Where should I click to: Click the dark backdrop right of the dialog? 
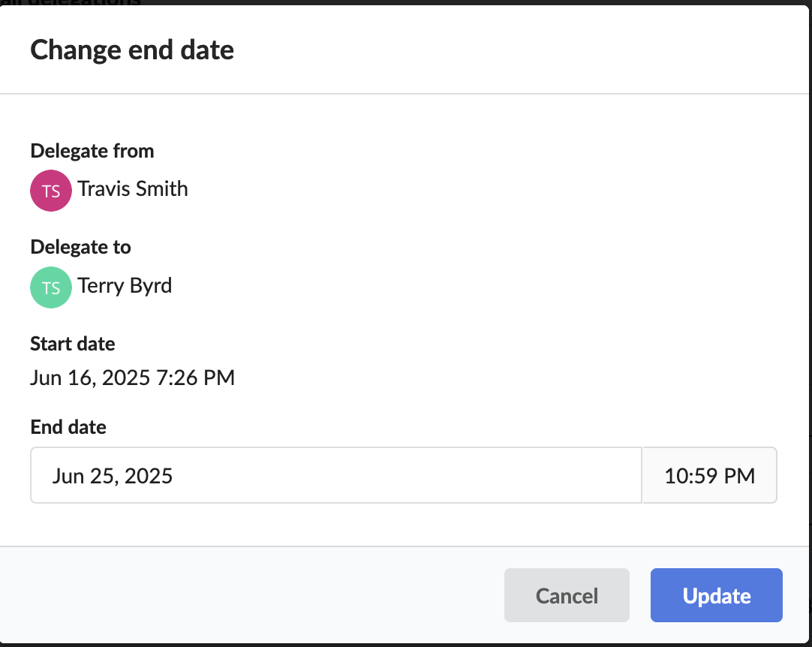(x=809, y=300)
